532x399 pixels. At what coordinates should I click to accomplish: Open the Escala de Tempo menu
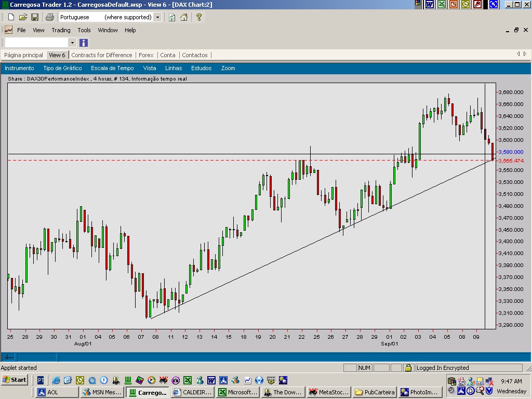click(112, 68)
